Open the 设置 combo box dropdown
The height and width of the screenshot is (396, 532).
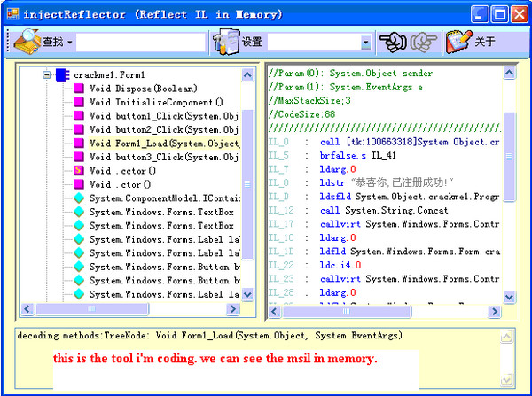(364, 43)
